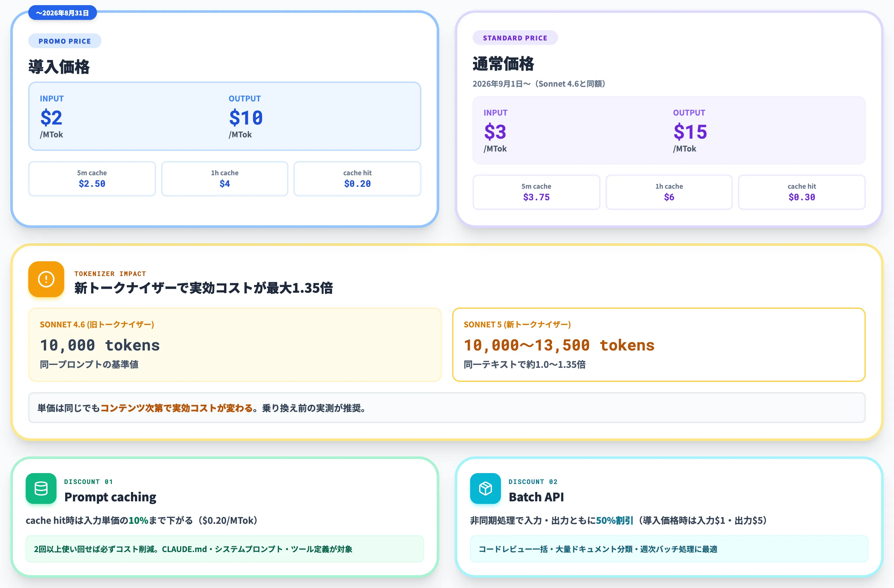The image size is (894, 588).
Task: Click 同一プロンプトの基準値 caption
Action: [x=89, y=364]
